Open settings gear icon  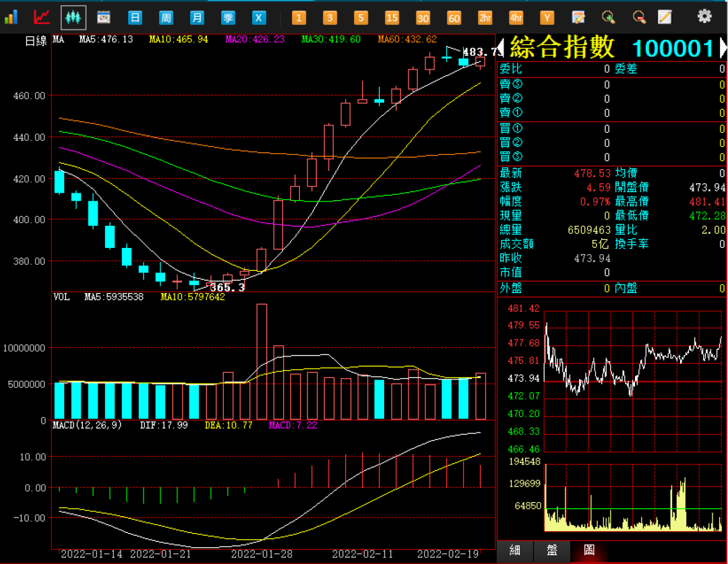pyautogui.click(x=704, y=17)
